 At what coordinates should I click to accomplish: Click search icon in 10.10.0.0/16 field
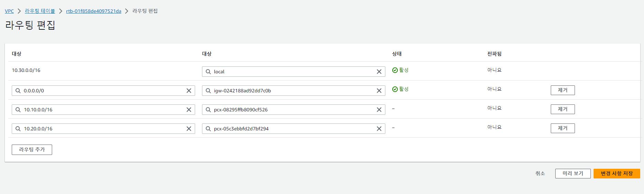point(18,110)
